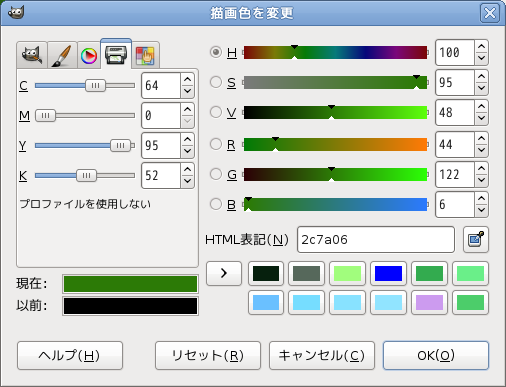
Task: Add current color to history arrow button
Action: pyautogui.click(x=224, y=273)
